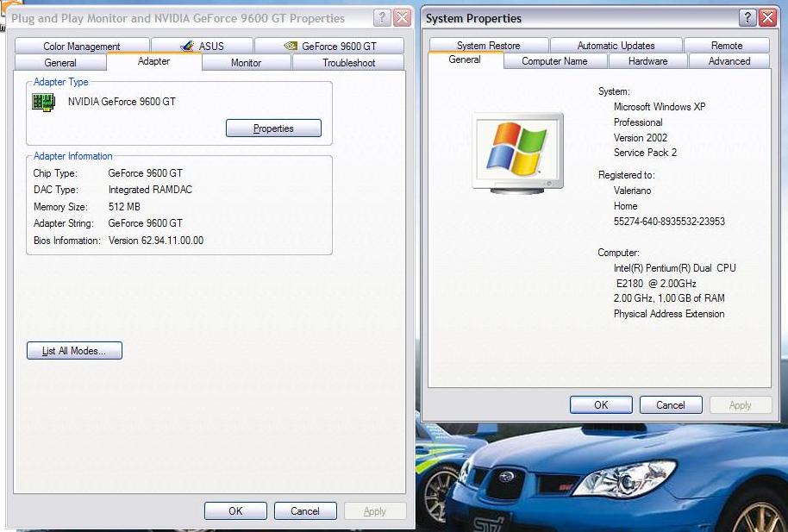788x532 pixels.
Task: Close the GeForce 9600 GT Properties window
Action: coord(403,18)
